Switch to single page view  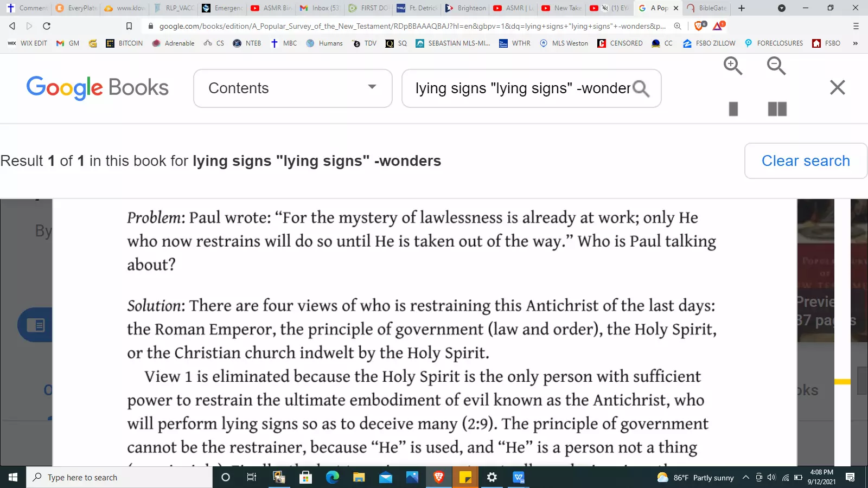pos(733,109)
